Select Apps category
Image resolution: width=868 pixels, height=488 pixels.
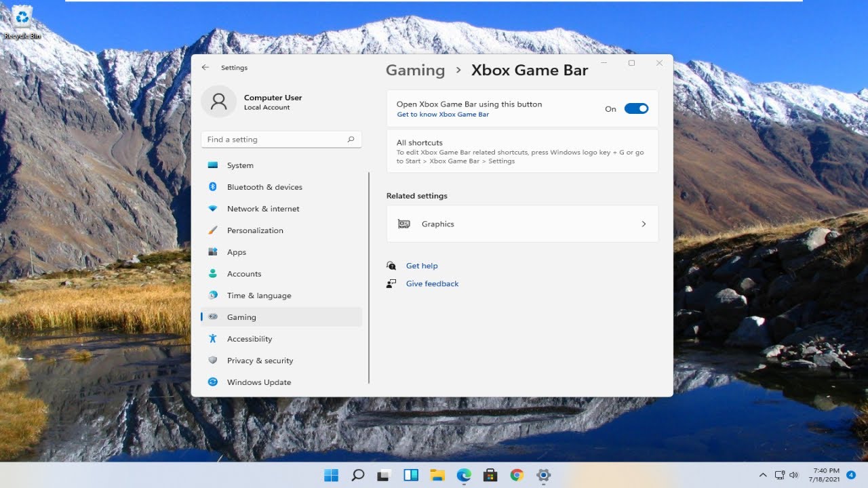[x=281, y=252]
